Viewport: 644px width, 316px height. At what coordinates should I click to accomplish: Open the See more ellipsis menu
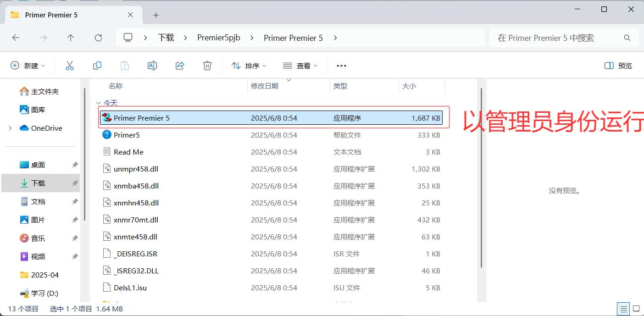[341, 66]
